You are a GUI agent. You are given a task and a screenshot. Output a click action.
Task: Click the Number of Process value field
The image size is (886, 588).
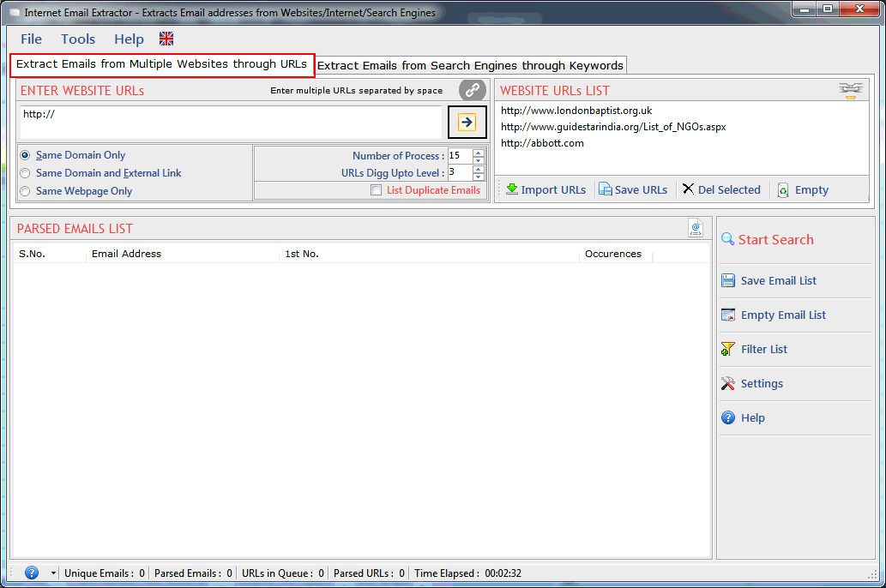point(461,156)
